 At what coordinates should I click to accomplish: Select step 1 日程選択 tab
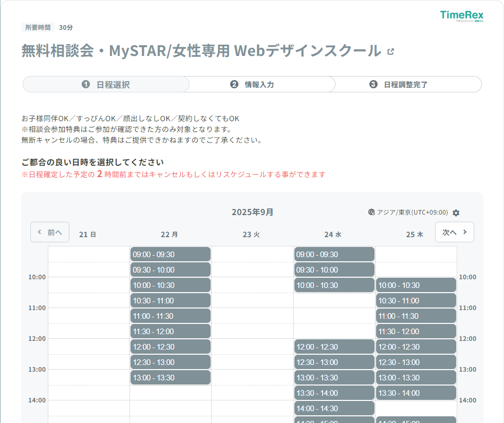pyautogui.click(x=106, y=85)
